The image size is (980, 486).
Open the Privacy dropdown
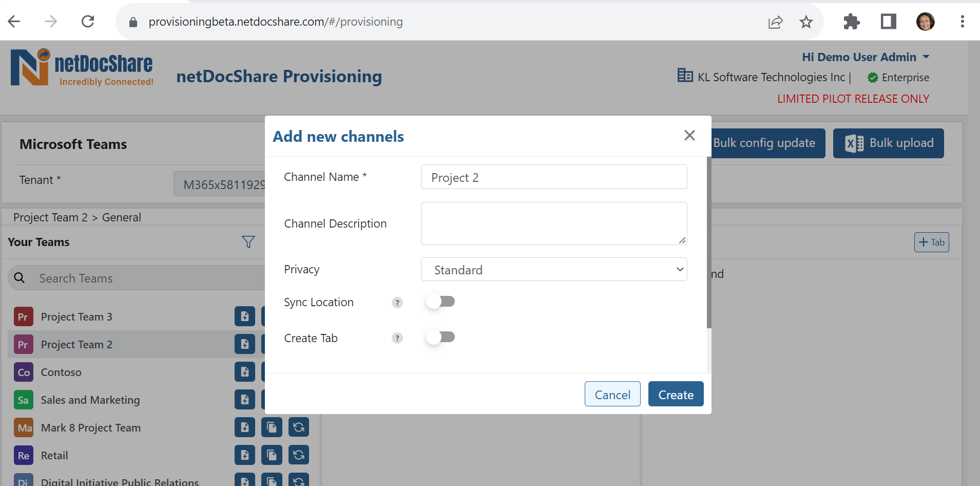(554, 269)
